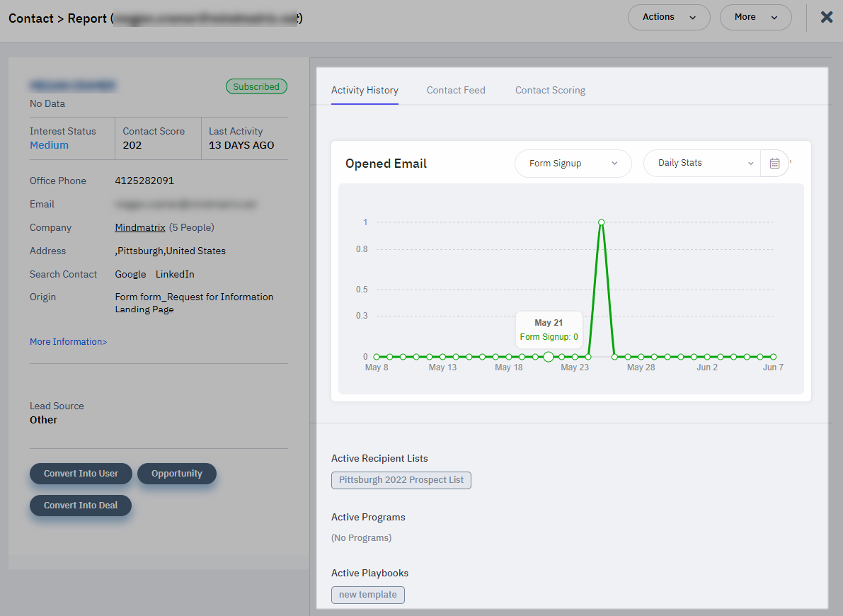843x616 pixels.
Task: Open the Actions dropdown menu
Action: (669, 17)
